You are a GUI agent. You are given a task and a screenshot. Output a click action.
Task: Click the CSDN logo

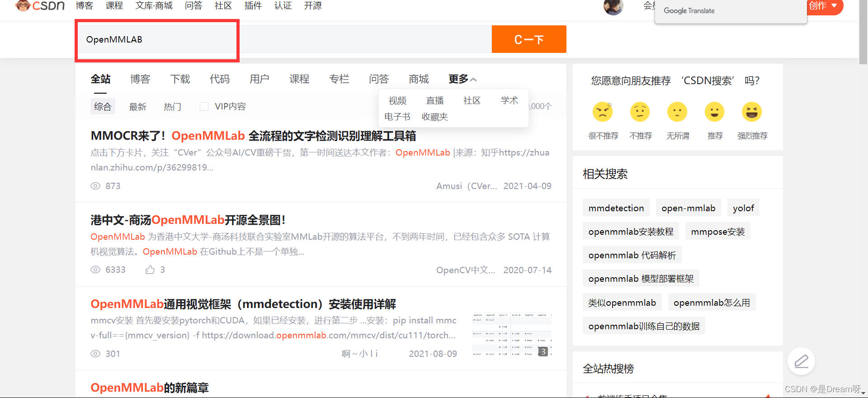(x=40, y=5)
